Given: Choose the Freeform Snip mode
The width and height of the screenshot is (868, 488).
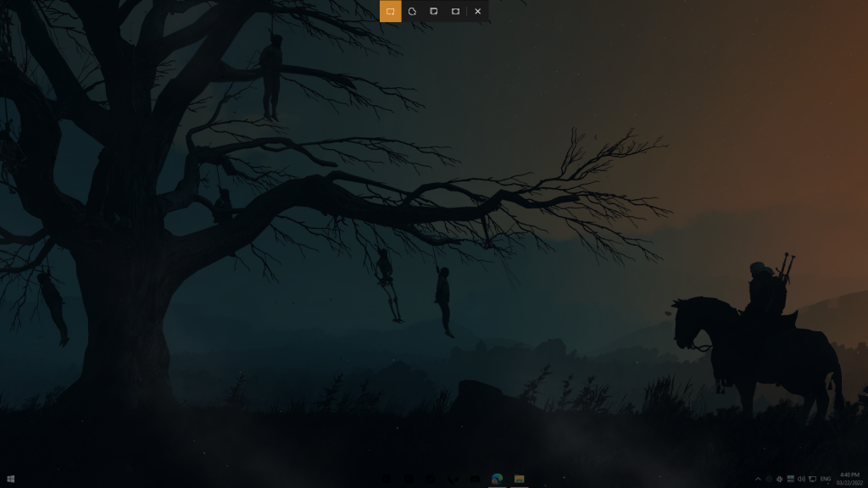Looking at the screenshot, I should click(412, 11).
